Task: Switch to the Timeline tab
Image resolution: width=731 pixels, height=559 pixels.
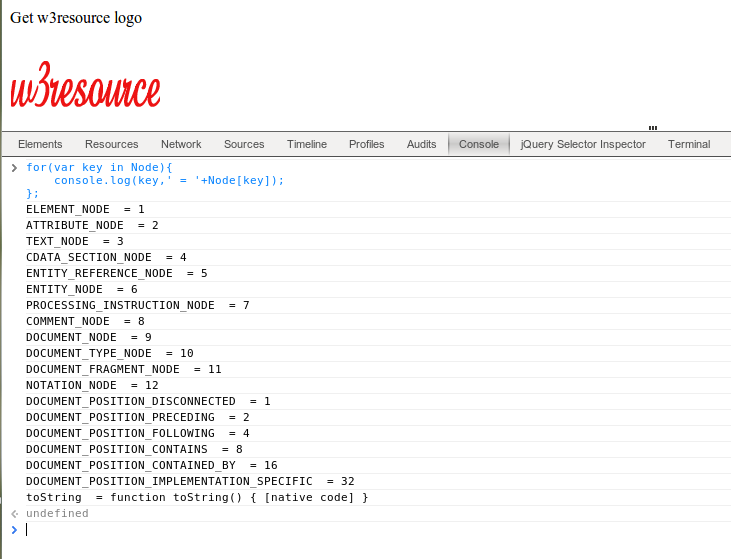Action: click(307, 144)
